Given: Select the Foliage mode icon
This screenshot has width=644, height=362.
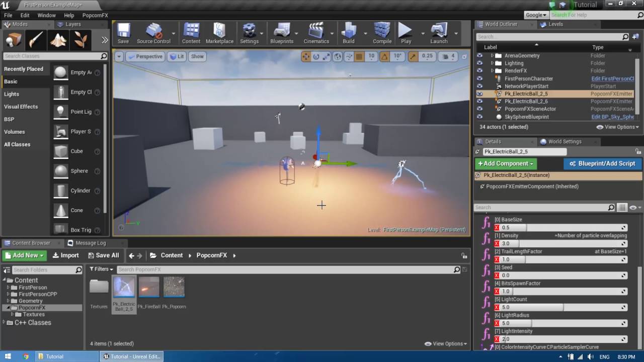Looking at the screenshot, I should point(80,40).
